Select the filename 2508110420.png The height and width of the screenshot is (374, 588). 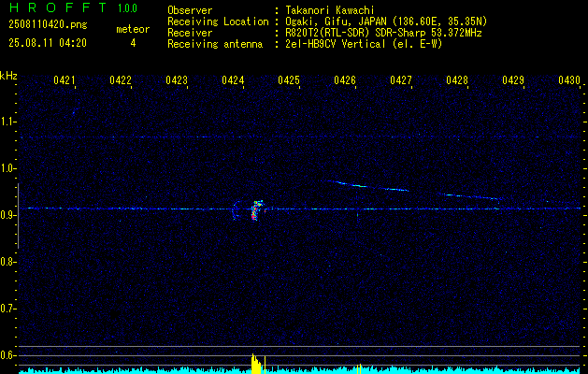coord(48,25)
